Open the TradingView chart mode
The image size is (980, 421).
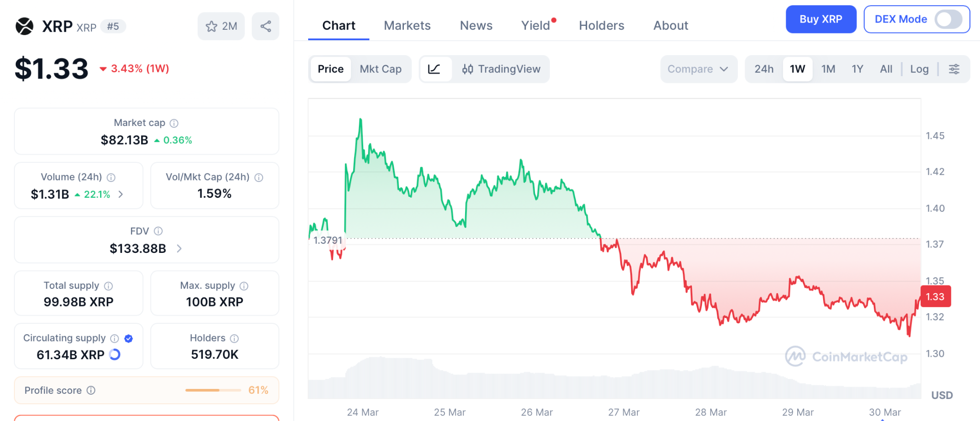501,69
